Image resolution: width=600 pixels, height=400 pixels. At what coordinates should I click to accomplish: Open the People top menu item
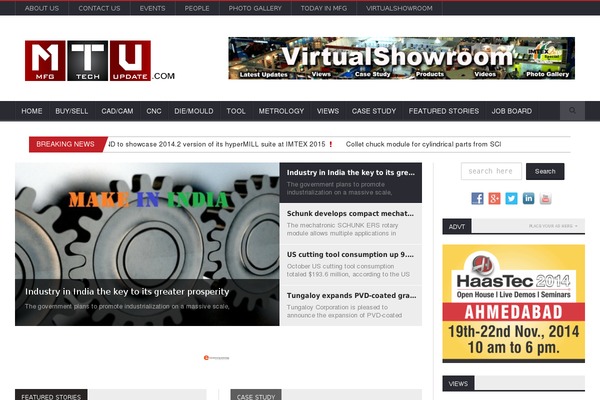click(x=197, y=8)
